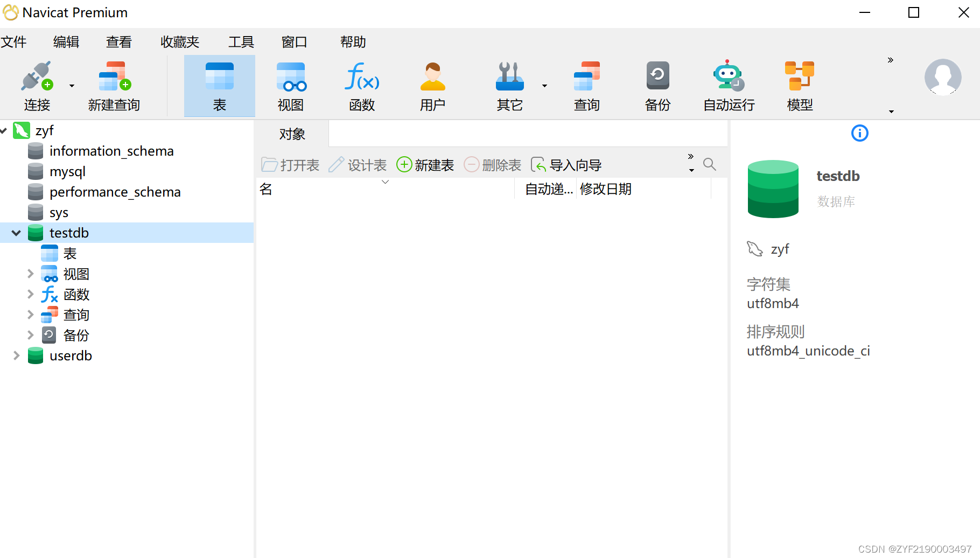Sort by 修改日期 column header
980x558 pixels.
(644, 189)
